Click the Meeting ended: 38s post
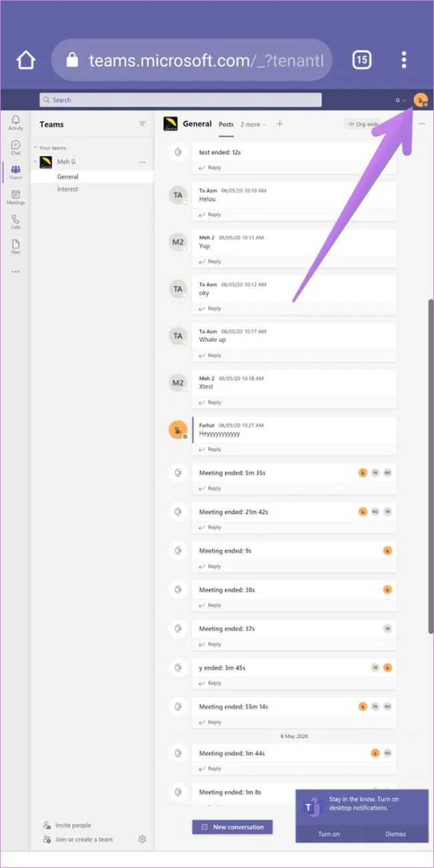Viewport: 434px width, 868px height. 294,590
